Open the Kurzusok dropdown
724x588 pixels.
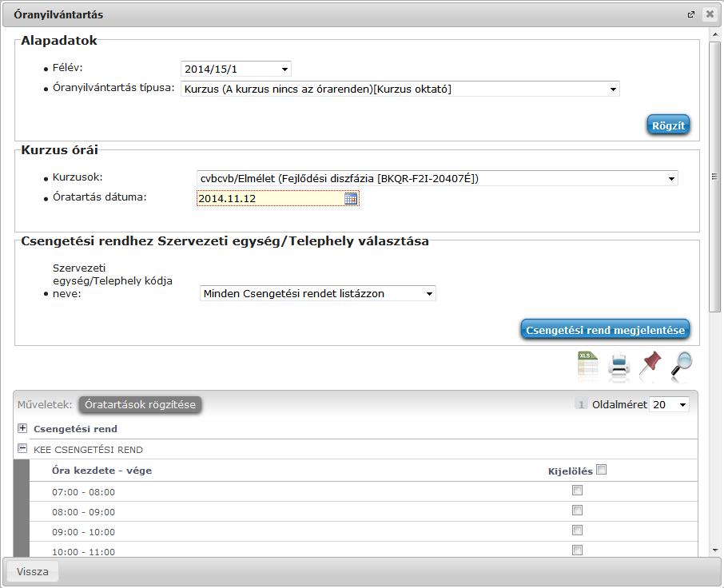pyautogui.click(x=437, y=179)
